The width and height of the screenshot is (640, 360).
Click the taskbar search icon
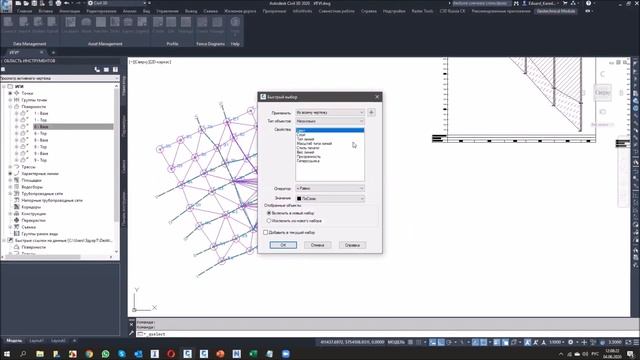[23, 354]
